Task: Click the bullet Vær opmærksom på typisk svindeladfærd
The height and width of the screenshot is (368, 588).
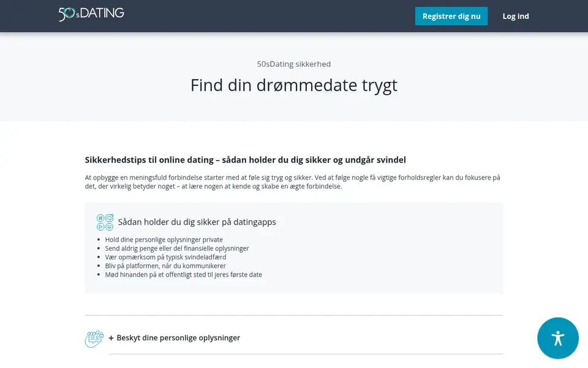Action: (x=165, y=257)
